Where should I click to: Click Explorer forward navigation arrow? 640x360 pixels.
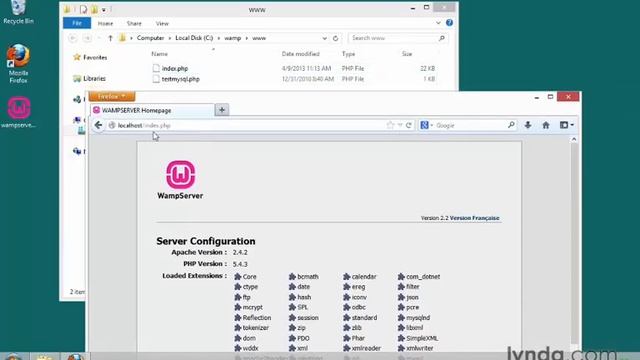coord(87,38)
